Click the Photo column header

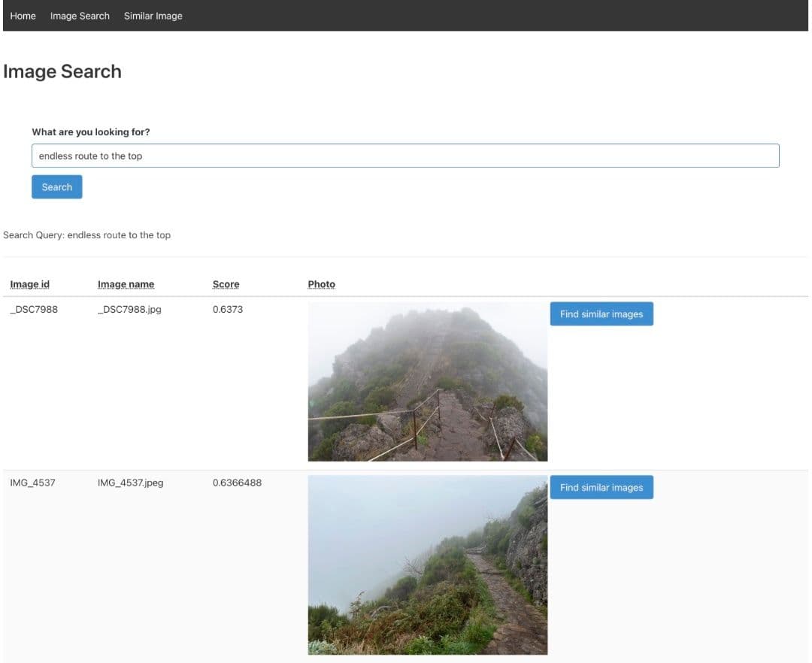click(x=321, y=284)
